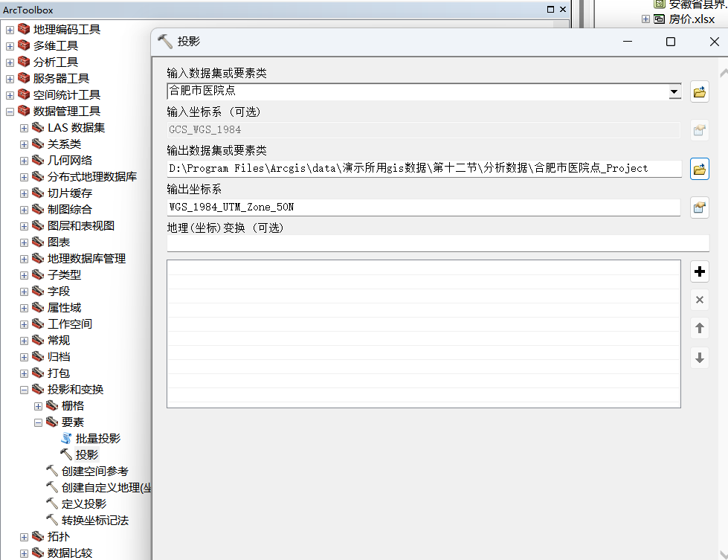Viewport: 728px width, 560px height.
Task: Click the geographic transformation input field
Action: (x=438, y=243)
